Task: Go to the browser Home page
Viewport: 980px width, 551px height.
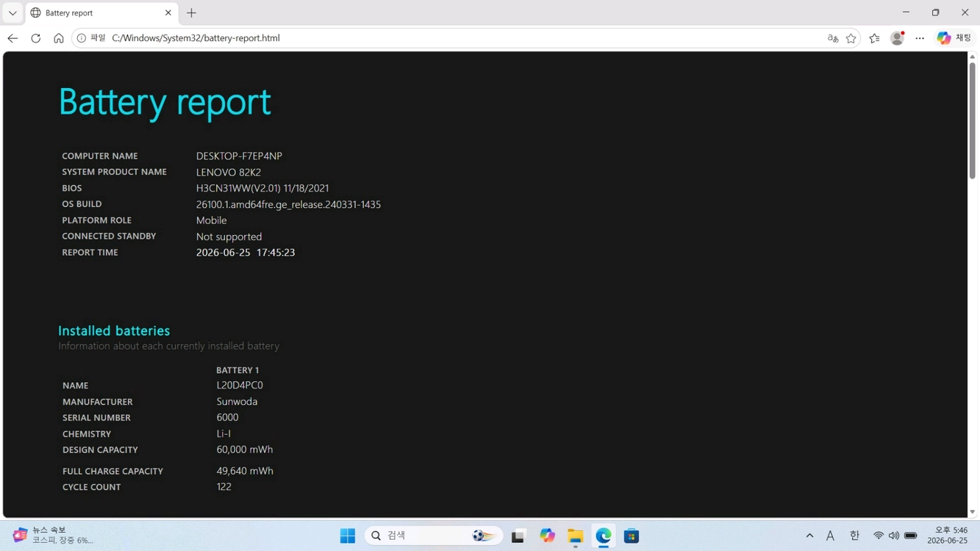Action: (x=59, y=38)
